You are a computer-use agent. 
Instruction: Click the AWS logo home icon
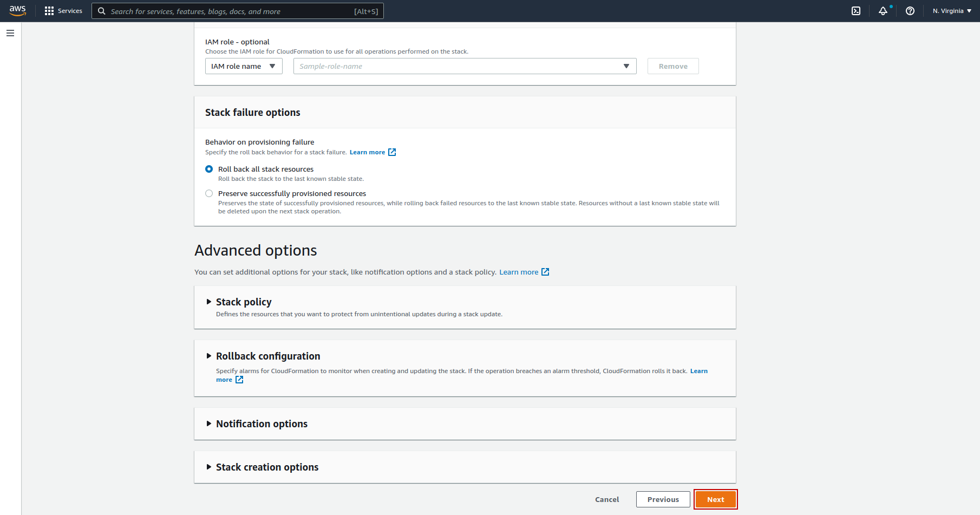pyautogui.click(x=17, y=11)
